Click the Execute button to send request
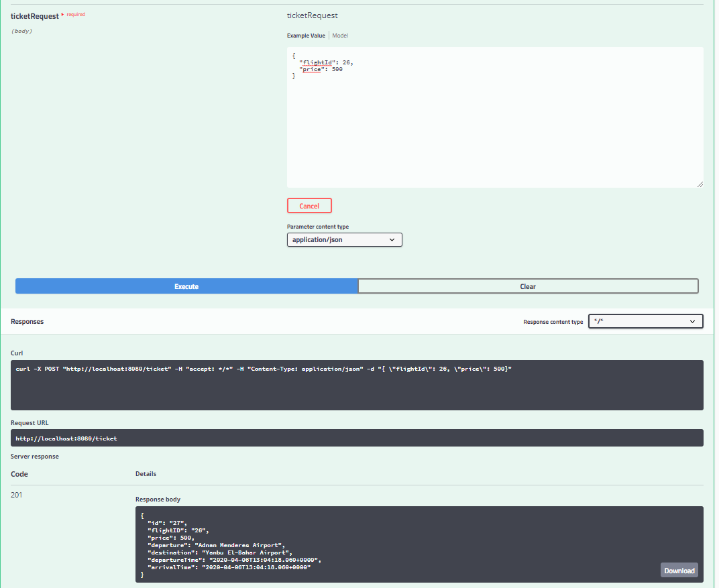 pyautogui.click(x=186, y=286)
